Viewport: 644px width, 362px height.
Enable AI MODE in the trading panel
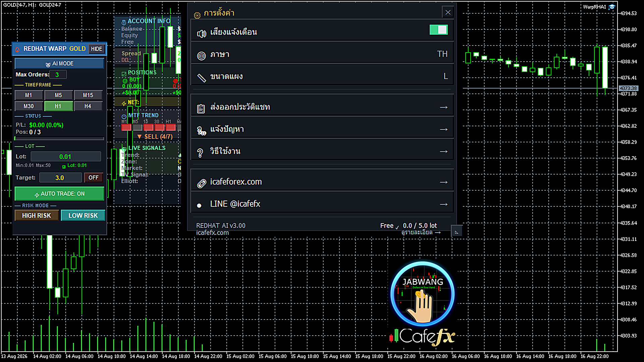tap(59, 63)
